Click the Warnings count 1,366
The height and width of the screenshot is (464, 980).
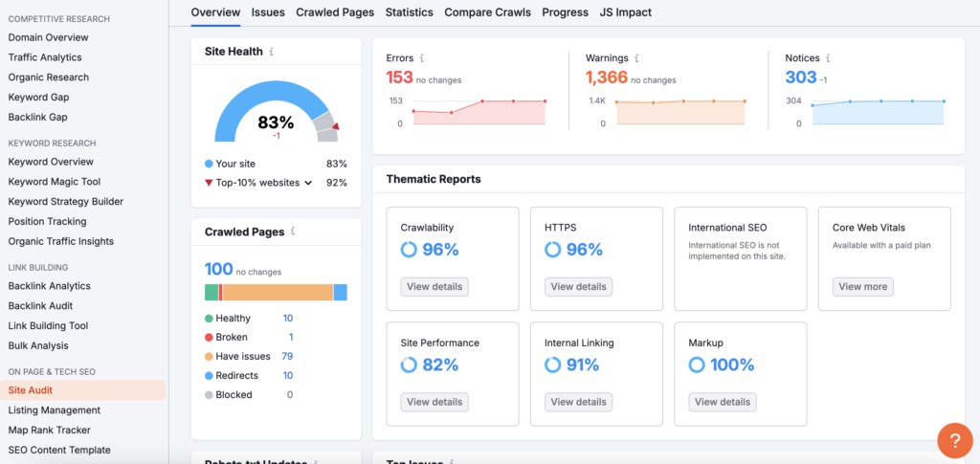606,77
